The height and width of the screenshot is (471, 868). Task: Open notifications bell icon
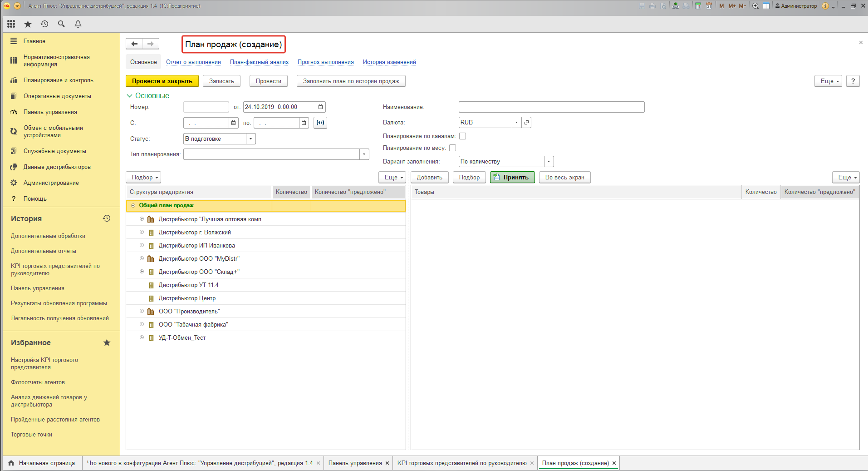[x=78, y=24]
